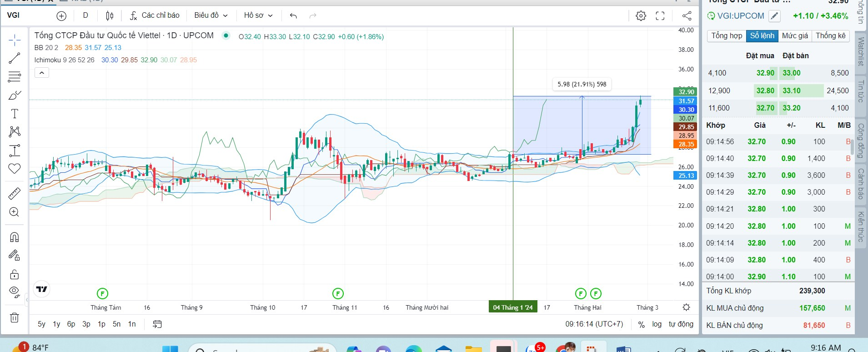Activate the zoom in tool
Viewport: 868px width, 352px height.
[15, 212]
